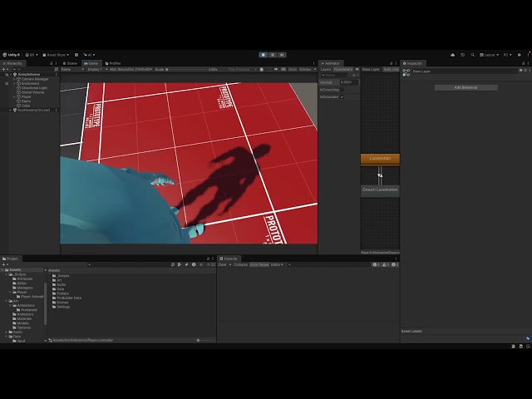Image resolution: width=532 pixels, height=399 pixels.
Task: Toggle the Animator eye visibility icon
Action: pyautogui.click(x=357, y=69)
